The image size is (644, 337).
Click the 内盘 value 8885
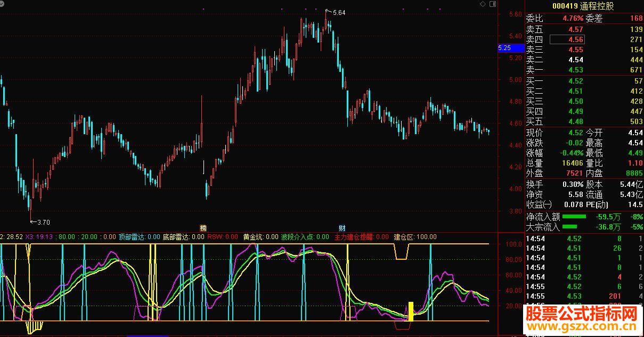(634, 173)
